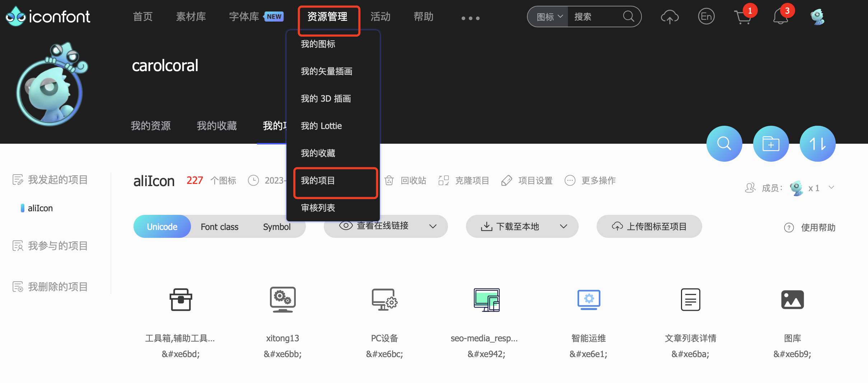Expand the 查看在线链接 dropdown
The height and width of the screenshot is (383, 868).
(433, 226)
